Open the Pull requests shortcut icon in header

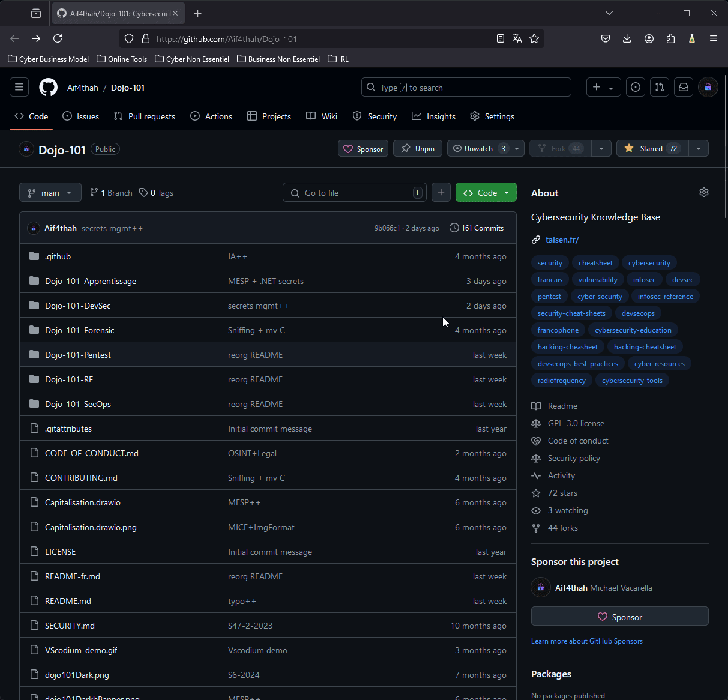pos(660,88)
